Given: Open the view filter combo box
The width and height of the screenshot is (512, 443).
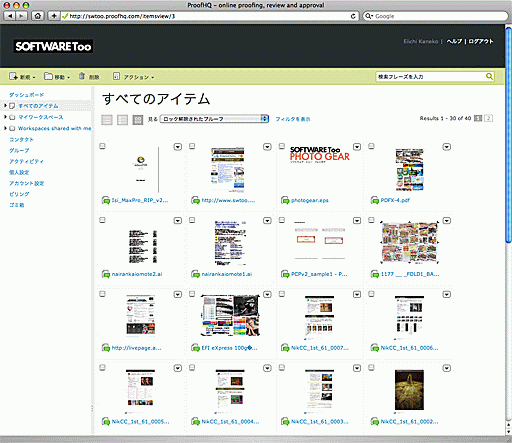Looking at the screenshot, I should [214, 119].
